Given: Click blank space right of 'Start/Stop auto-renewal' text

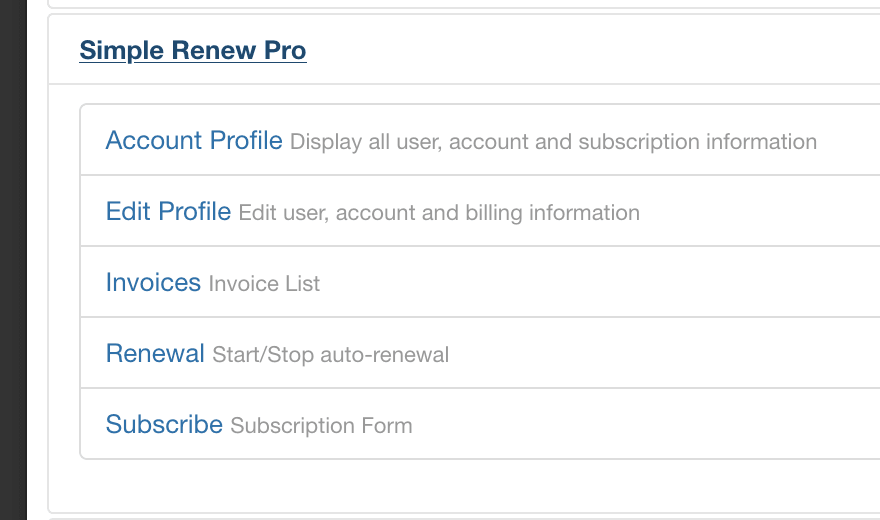Looking at the screenshot, I should (x=660, y=355).
